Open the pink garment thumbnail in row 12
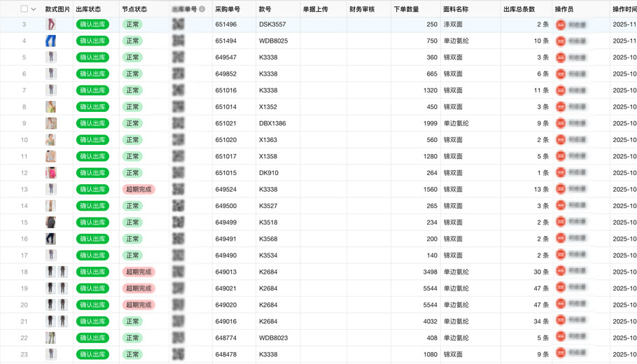Viewport: 637px width, 364px height. pyautogui.click(x=51, y=173)
